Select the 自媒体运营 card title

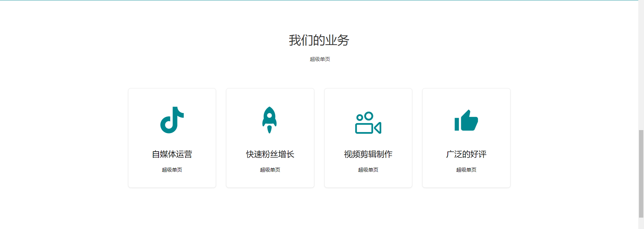tap(172, 154)
